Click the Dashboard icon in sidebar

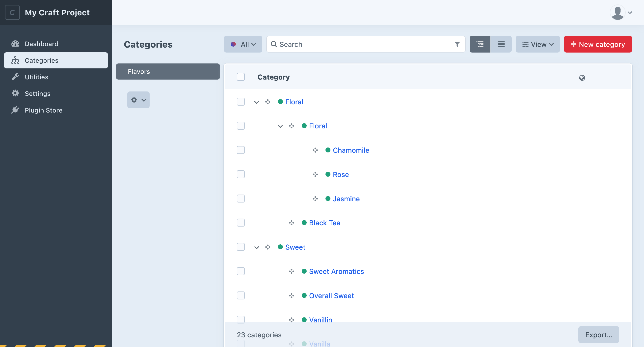coord(15,43)
